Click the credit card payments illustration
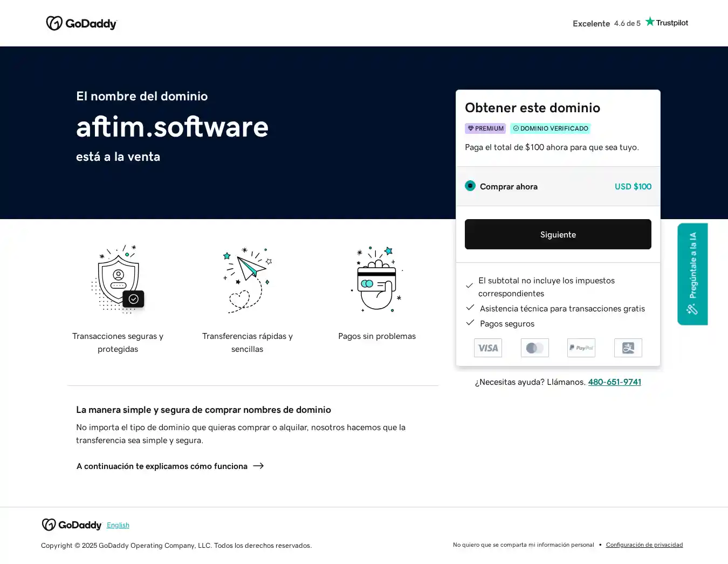Screen dimensions: 728x564 pyautogui.click(x=377, y=279)
